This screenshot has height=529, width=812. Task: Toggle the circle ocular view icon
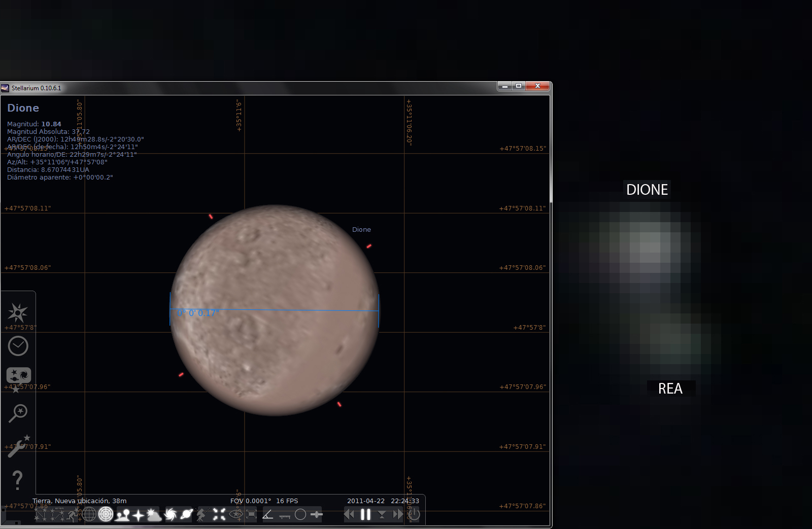300,515
